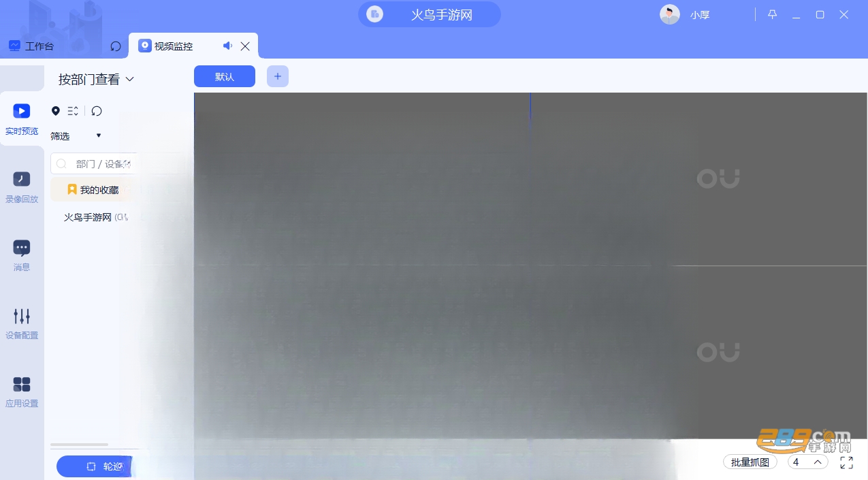Image resolution: width=868 pixels, height=480 pixels.
Task: Open the 实时预览 live preview section
Action: [x=22, y=119]
